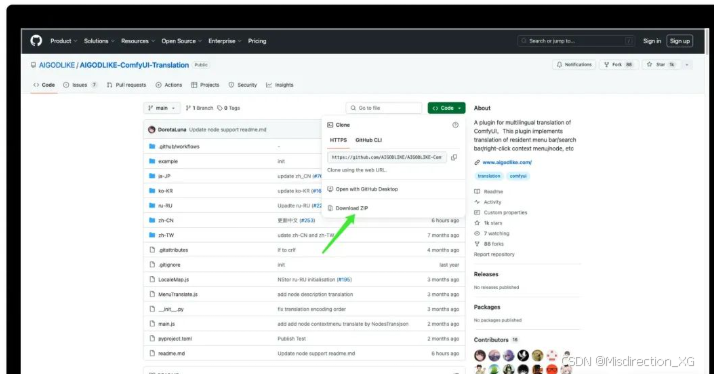Image resolution: width=714 pixels, height=374 pixels.
Task: Open the pyproject.toml file
Action: [175, 338]
